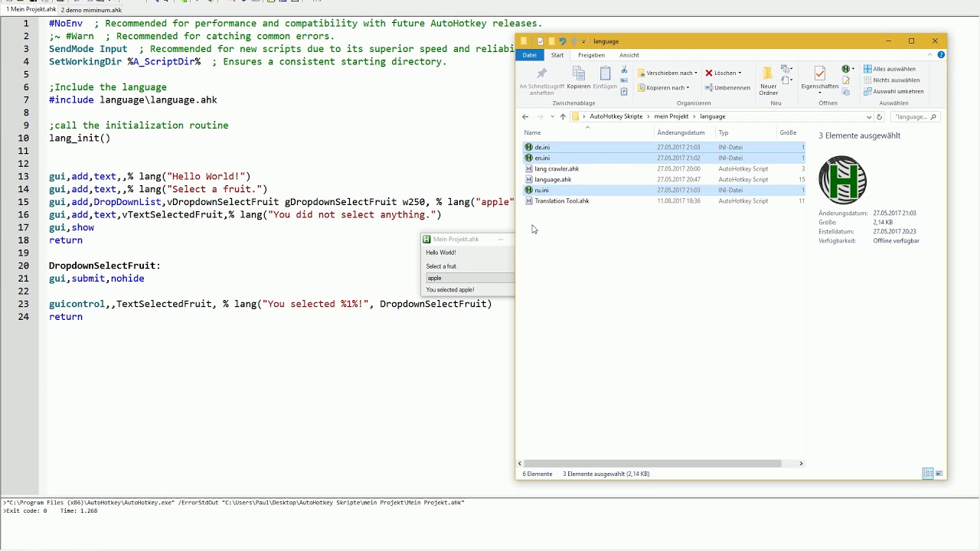
Task: Pin folder with An Schnellzugriff anheften
Action: (x=541, y=80)
